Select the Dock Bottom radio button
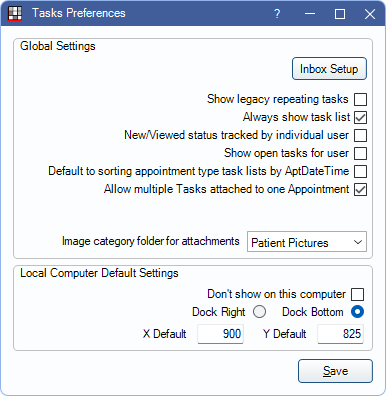 pyautogui.click(x=357, y=312)
